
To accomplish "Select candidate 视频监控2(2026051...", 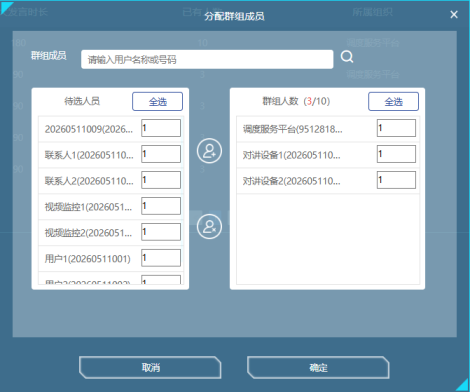I will [x=88, y=233].
